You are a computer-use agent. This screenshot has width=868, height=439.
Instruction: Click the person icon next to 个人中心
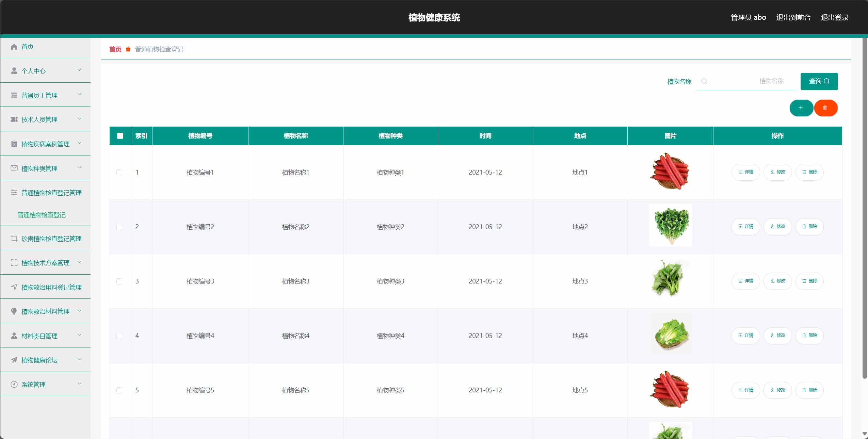14,70
